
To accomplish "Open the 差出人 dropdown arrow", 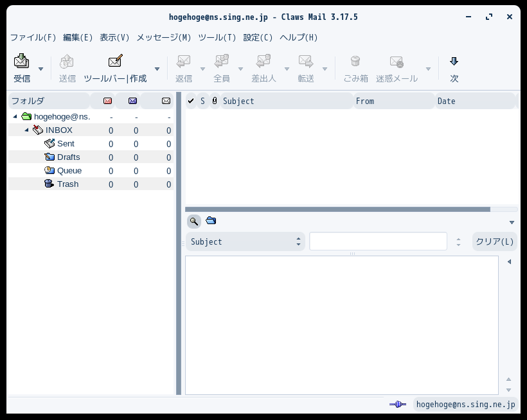I will coord(287,69).
